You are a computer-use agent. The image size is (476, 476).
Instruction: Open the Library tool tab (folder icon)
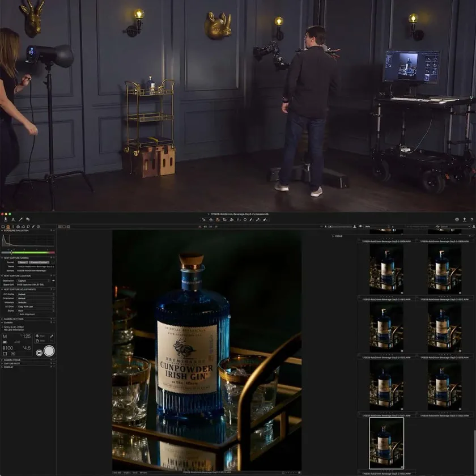point(4,226)
